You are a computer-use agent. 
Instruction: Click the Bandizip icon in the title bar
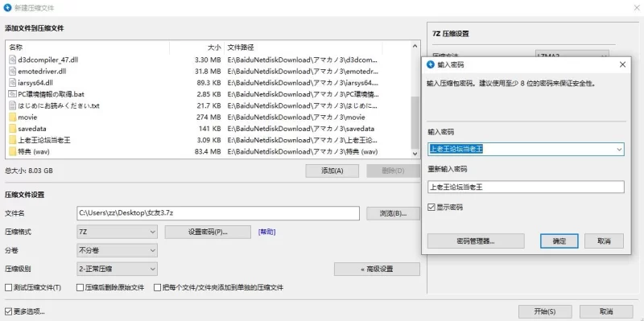click(x=7, y=8)
